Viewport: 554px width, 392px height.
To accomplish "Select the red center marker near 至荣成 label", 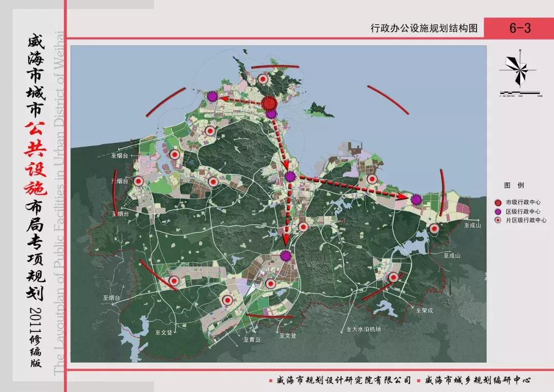I will coord(393,277).
